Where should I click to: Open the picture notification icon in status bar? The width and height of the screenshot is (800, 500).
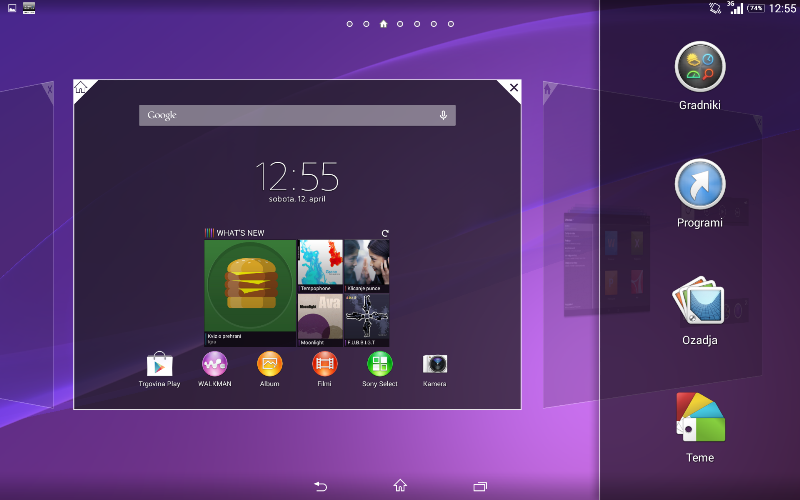12,8
